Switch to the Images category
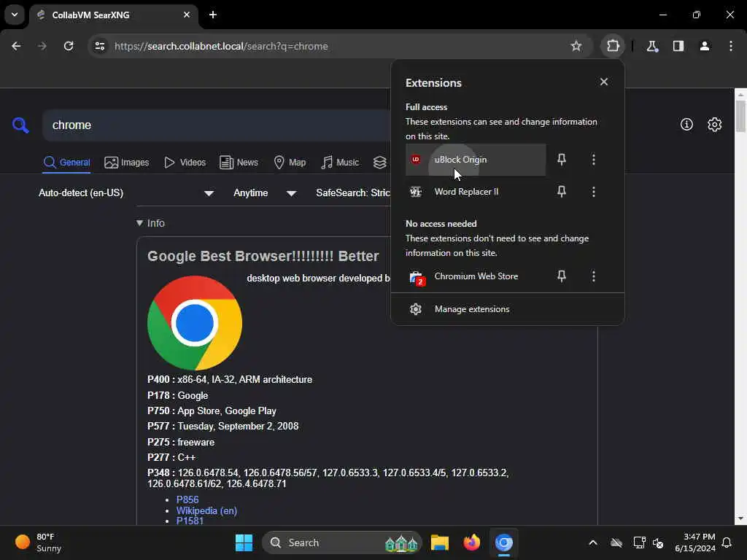 click(127, 163)
